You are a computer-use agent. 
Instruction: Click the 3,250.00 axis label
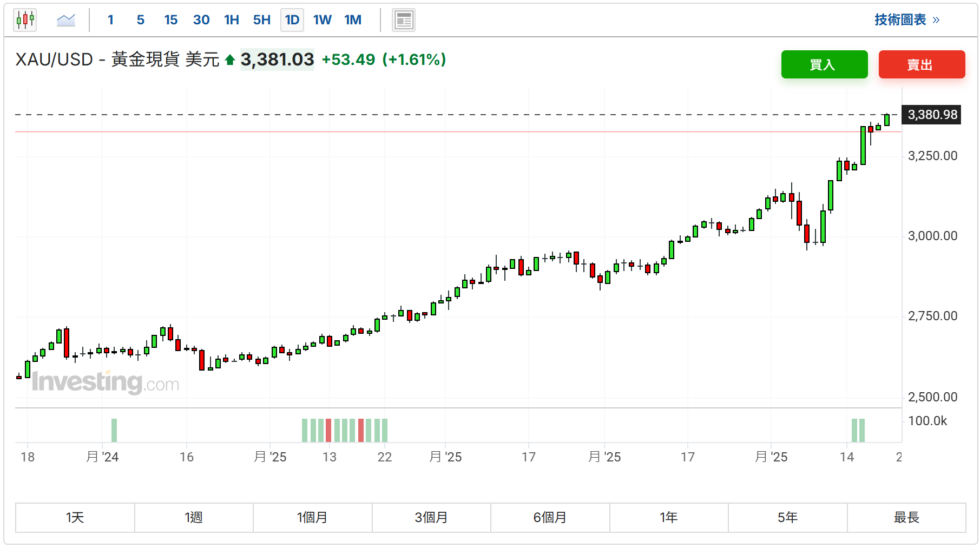point(932,156)
